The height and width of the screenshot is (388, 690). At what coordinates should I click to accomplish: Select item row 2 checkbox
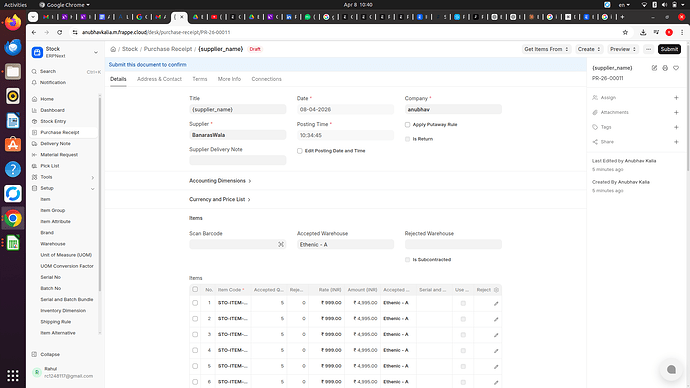click(195, 318)
